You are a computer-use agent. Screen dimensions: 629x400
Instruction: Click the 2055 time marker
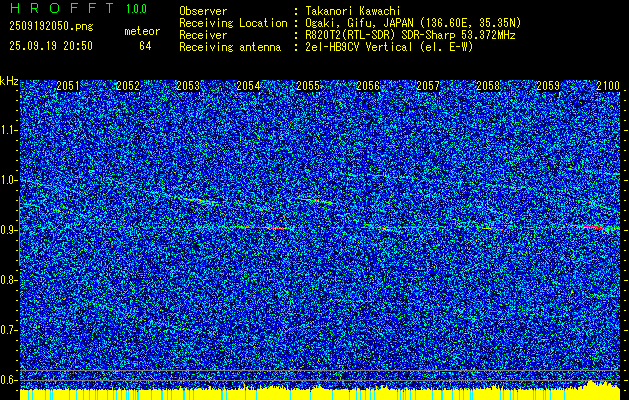(308, 86)
